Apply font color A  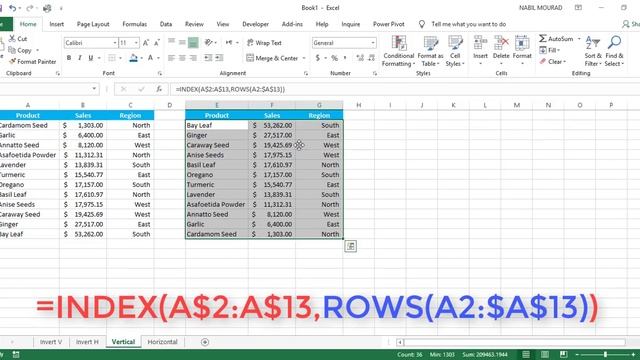tap(150, 58)
